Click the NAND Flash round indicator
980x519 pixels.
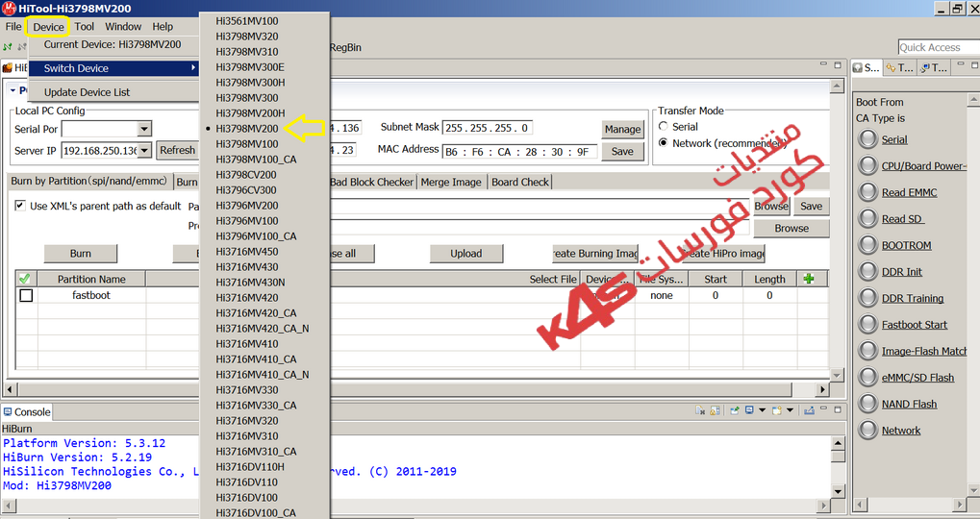point(867,404)
